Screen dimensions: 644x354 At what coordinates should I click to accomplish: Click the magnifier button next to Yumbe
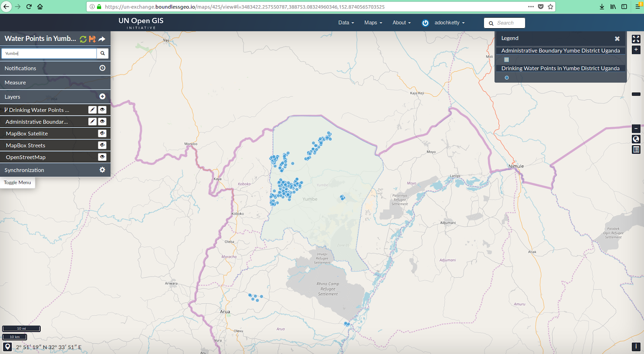tap(103, 53)
